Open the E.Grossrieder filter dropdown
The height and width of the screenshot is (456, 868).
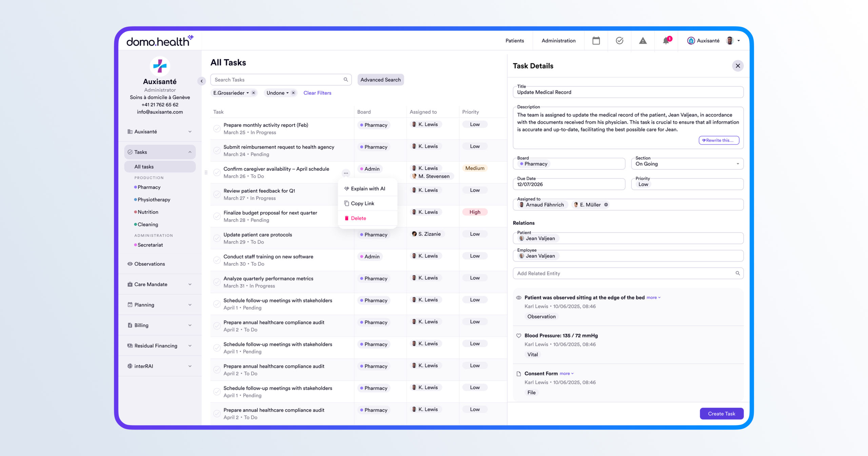click(248, 93)
